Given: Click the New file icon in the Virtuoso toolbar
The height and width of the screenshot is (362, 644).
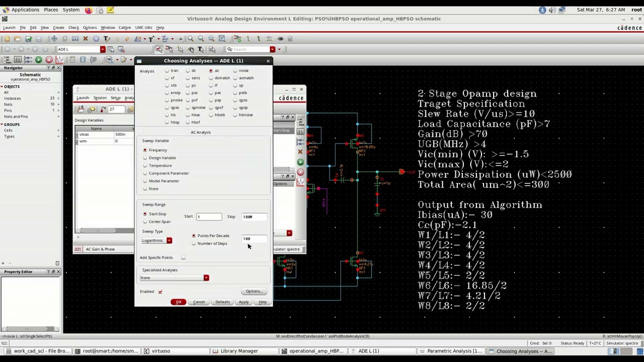Looking at the screenshot, I should [x=6, y=39].
